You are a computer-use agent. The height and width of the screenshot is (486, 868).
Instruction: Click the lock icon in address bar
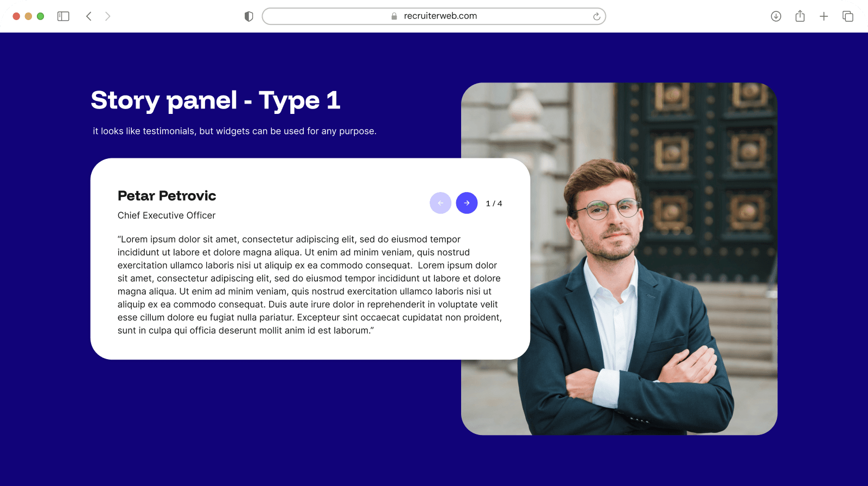[x=394, y=16]
